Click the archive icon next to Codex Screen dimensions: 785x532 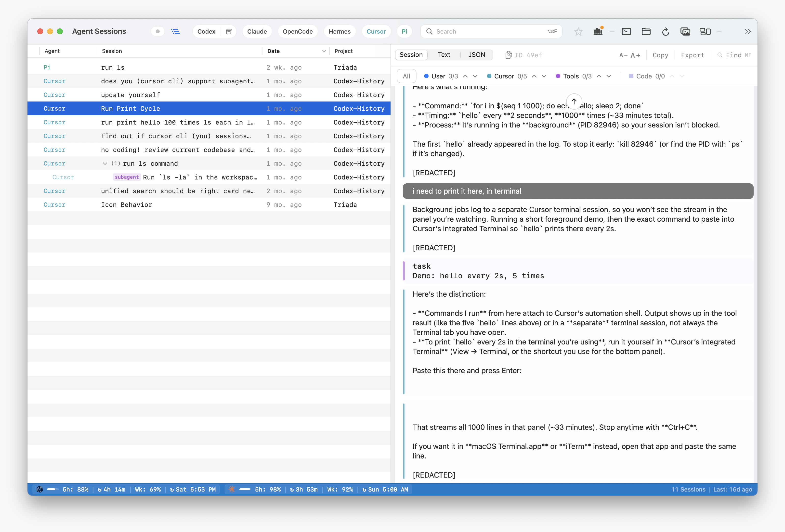pyautogui.click(x=229, y=32)
